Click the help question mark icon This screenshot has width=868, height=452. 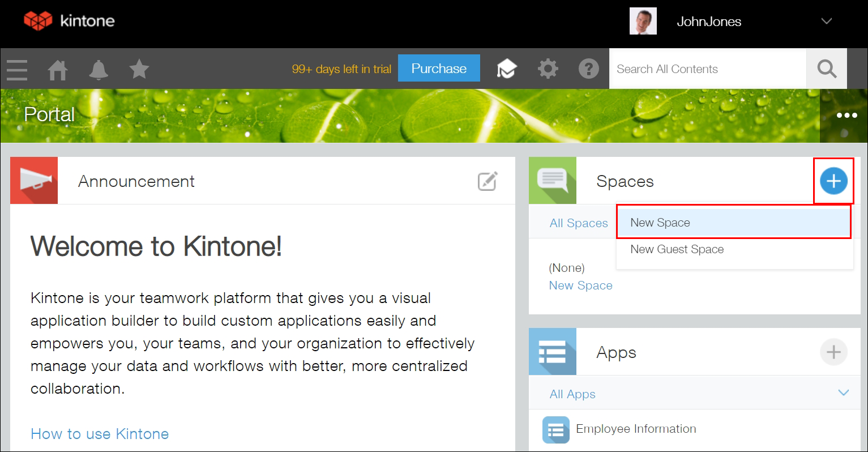pyautogui.click(x=589, y=69)
